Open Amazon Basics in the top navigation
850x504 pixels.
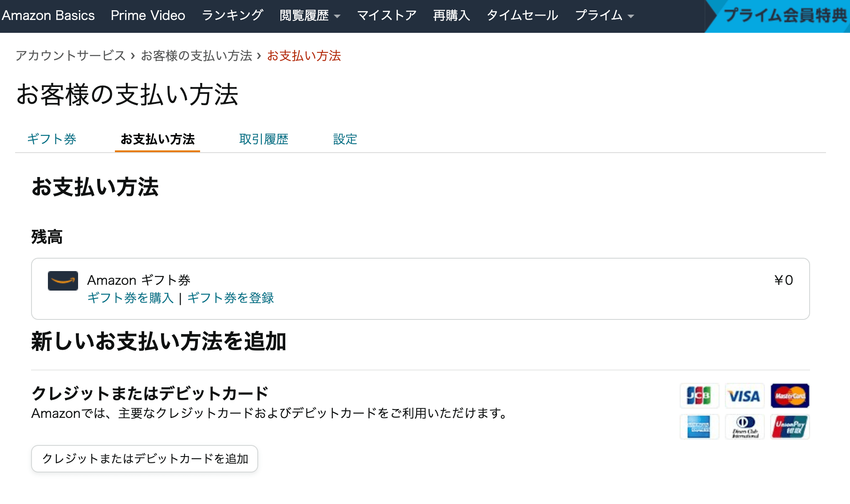48,16
